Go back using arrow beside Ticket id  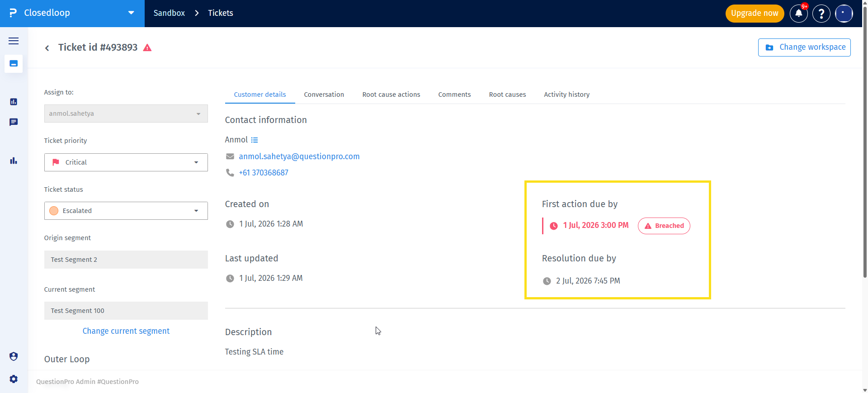(47, 48)
